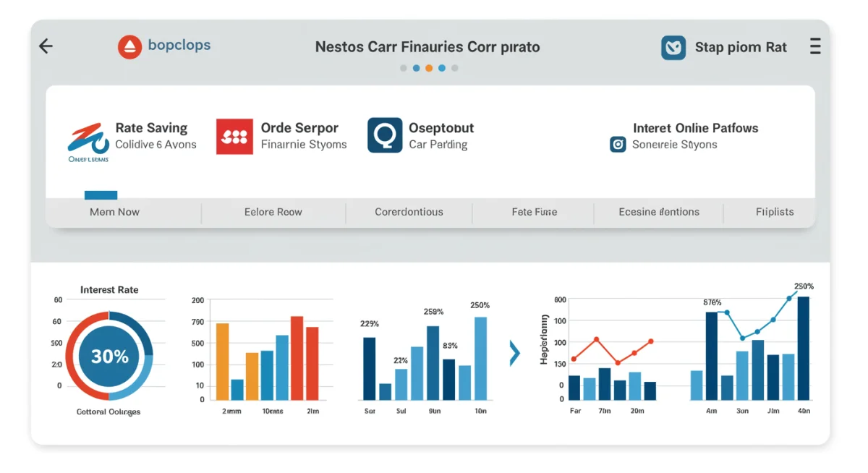868x473 pixels.
Task: Click the small Sonereie Styons icon
Action: 618,145
